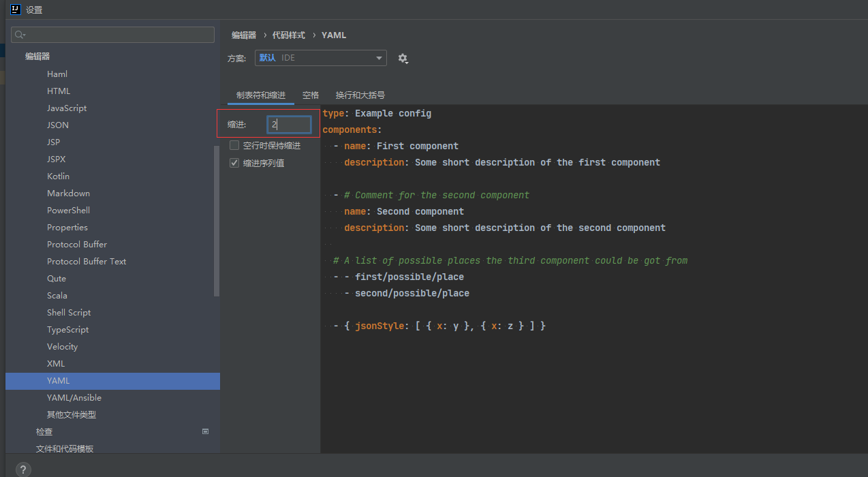This screenshot has width=868, height=477.
Task: Click '- - first/possible/place' preview line
Action: (399, 277)
